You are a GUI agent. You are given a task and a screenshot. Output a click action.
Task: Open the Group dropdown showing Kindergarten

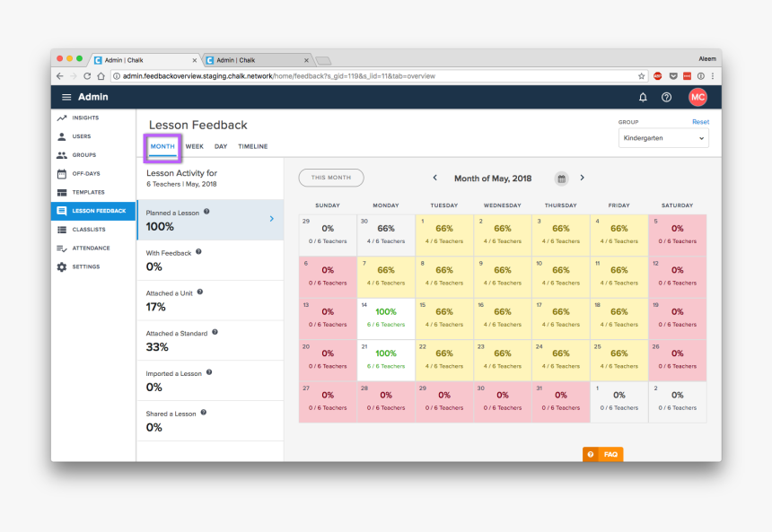(662, 138)
